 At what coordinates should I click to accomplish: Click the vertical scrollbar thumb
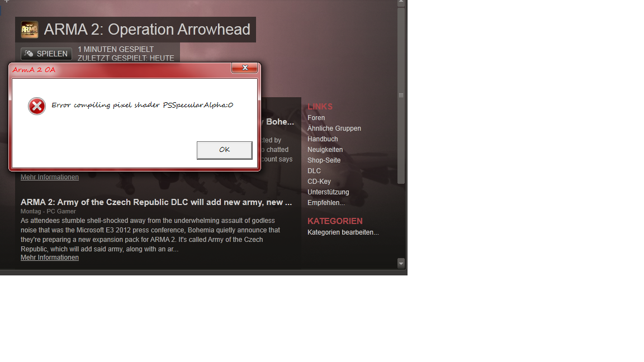(x=401, y=95)
